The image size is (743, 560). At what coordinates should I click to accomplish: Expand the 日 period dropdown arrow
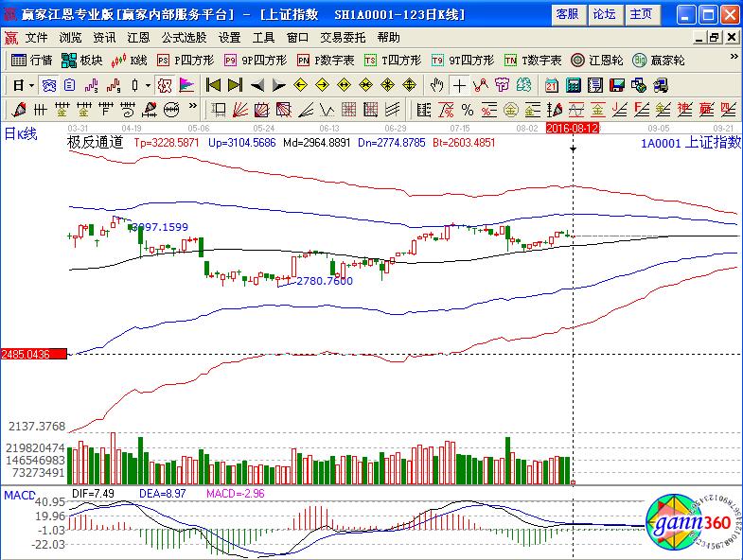pyautogui.click(x=30, y=84)
